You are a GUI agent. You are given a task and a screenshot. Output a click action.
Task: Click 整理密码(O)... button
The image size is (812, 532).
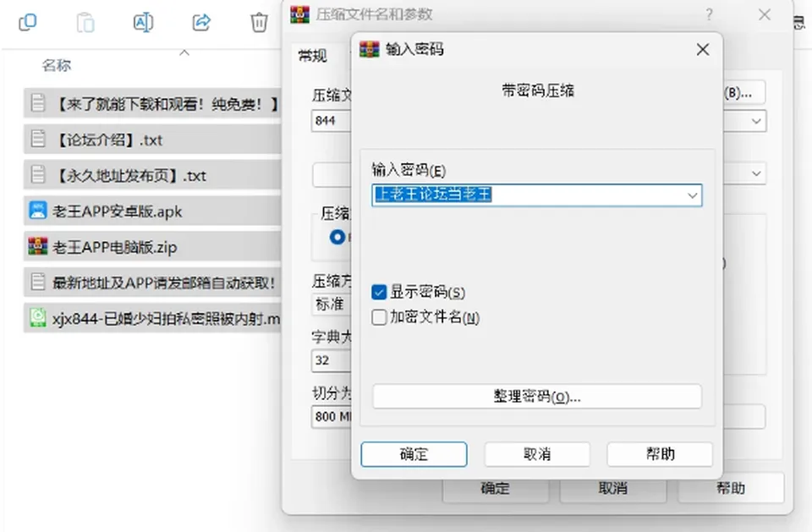click(x=537, y=397)
